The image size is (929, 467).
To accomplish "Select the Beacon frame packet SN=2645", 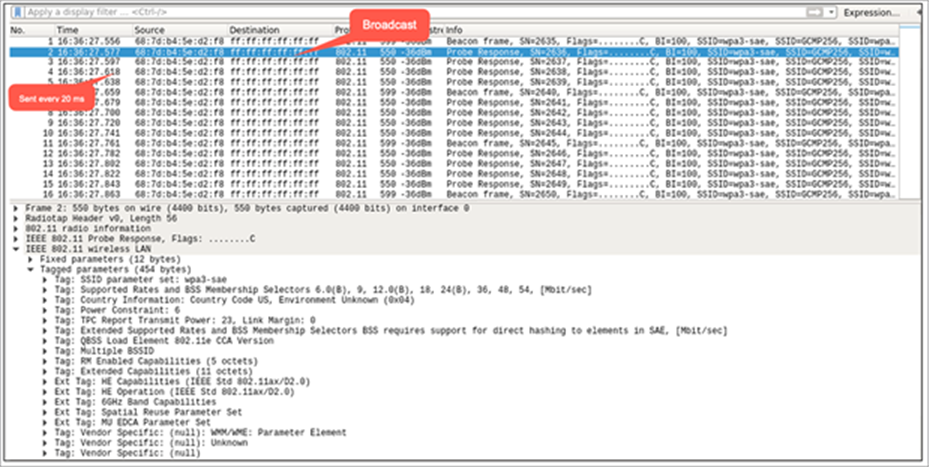I will pyautogui.click(x=454, y=143).
